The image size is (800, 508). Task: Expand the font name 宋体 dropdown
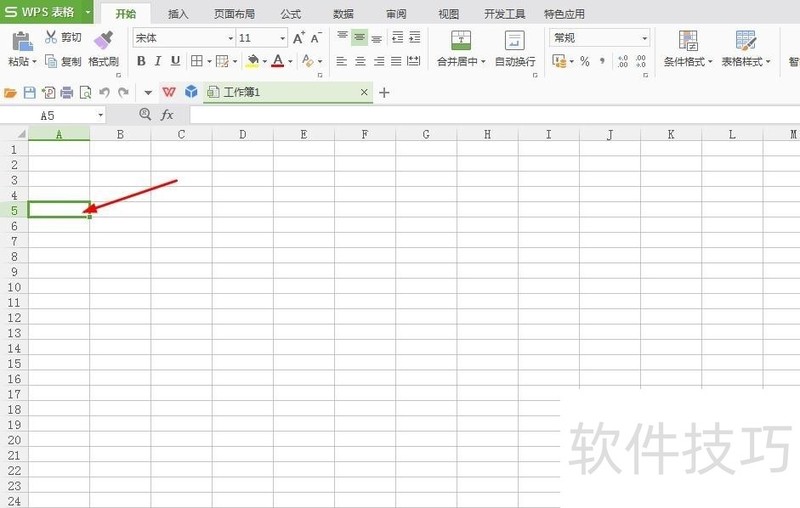[x=230, y=38]
